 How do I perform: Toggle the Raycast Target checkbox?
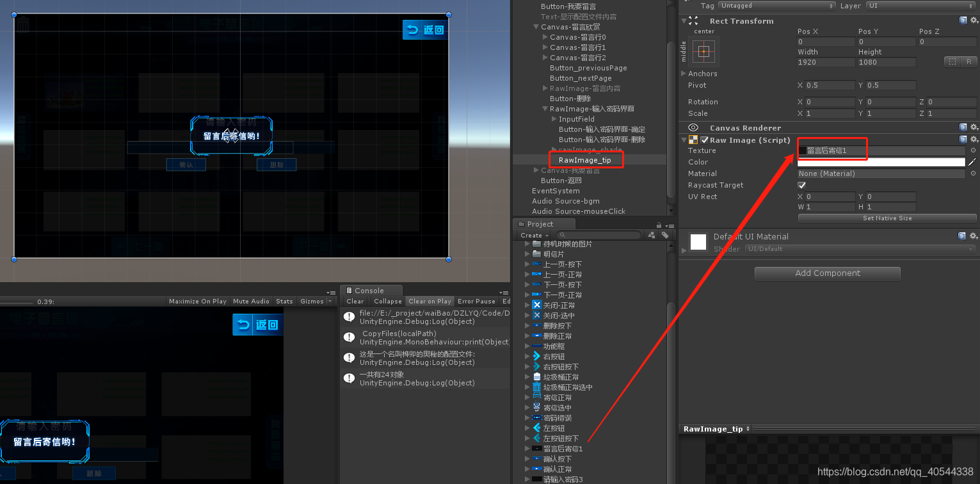click(801, 185)
